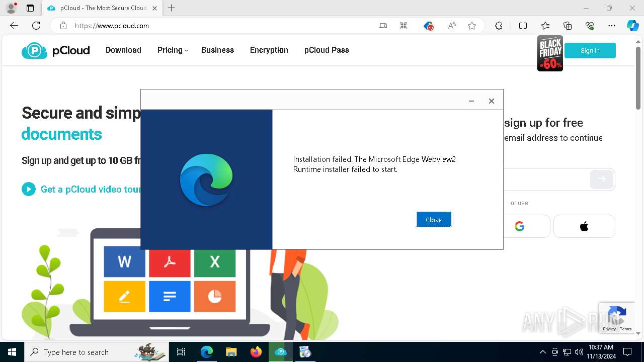Open the Business menu item
Image resolution: width=644 pixels, height=362 pixels.
[x=217, y=50]
